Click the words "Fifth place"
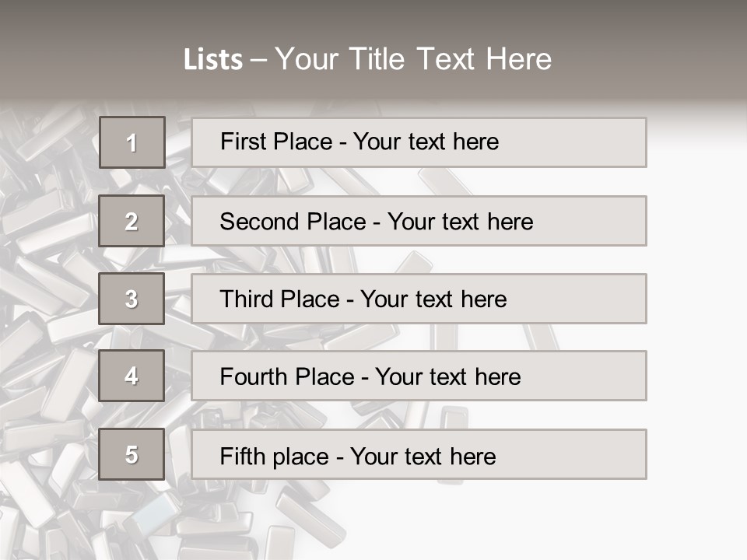The image size is (747, 560). tap(275, 456)
